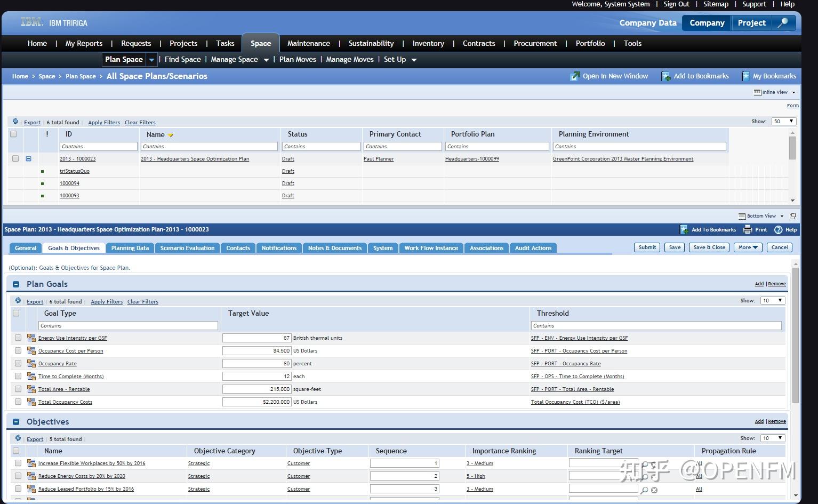
Task: Open the Occupancy Rate goal record icon
Action: pos(31,364)
